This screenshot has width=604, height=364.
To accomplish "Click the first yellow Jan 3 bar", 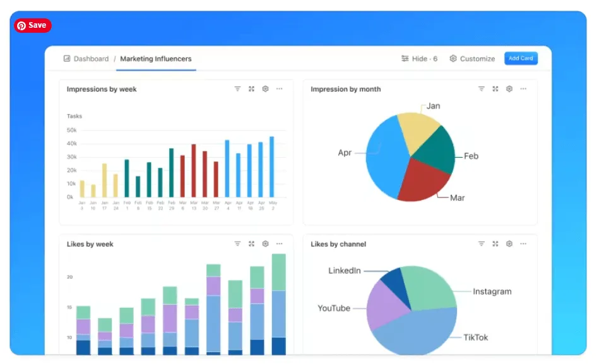I will point(82,189).
